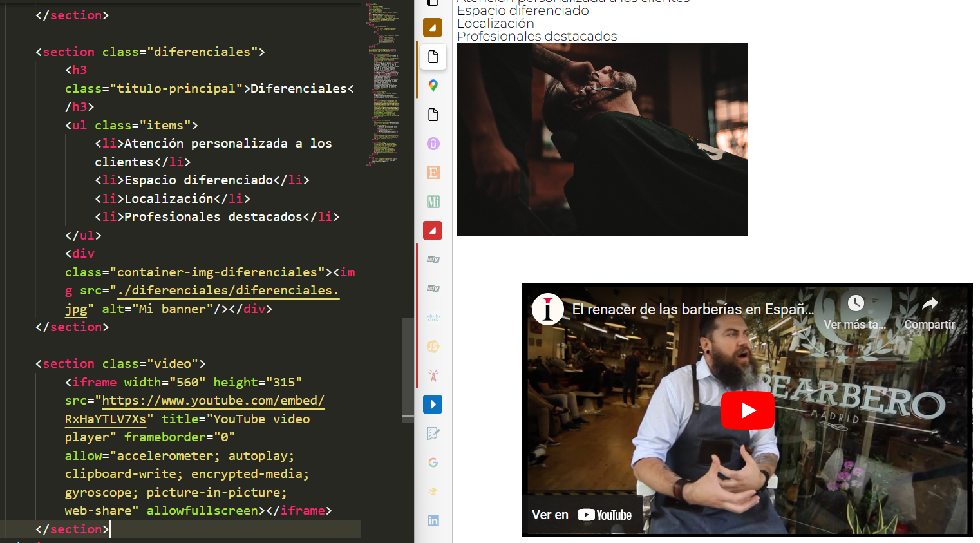The width and height of the screenshot is (980, 543).
Task: Open the Google tab in sidebar
Action: (x=433, y=462)
